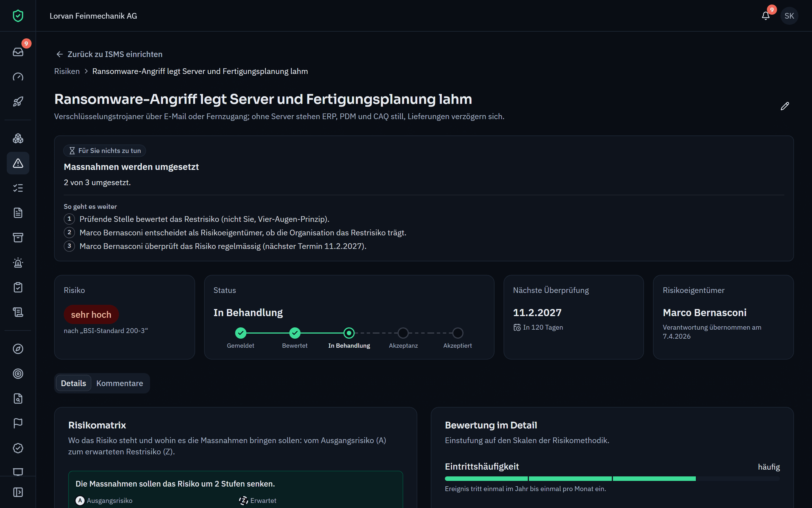Click the Akzeptiert step circle

[458, 333]
